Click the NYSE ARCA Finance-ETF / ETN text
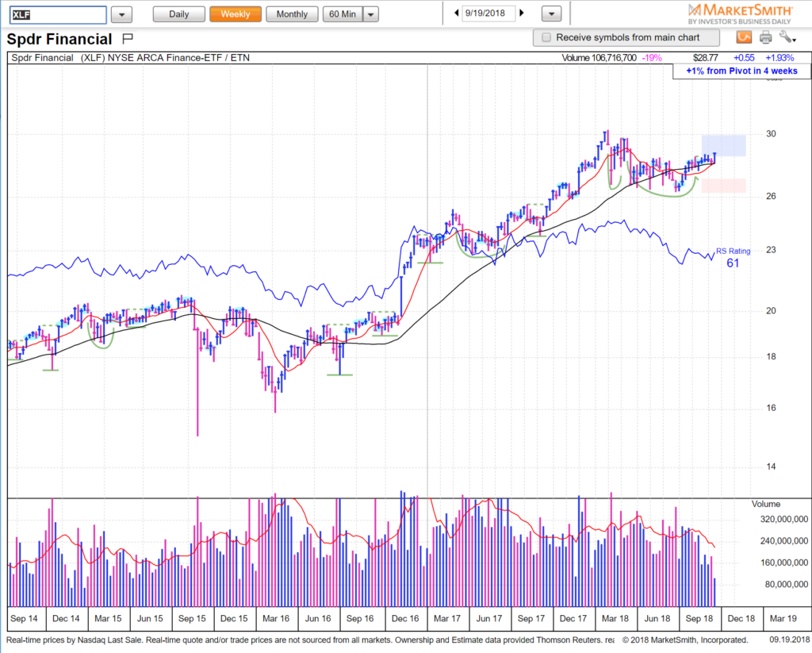812x653 pixels. click(x=178, y=58)
